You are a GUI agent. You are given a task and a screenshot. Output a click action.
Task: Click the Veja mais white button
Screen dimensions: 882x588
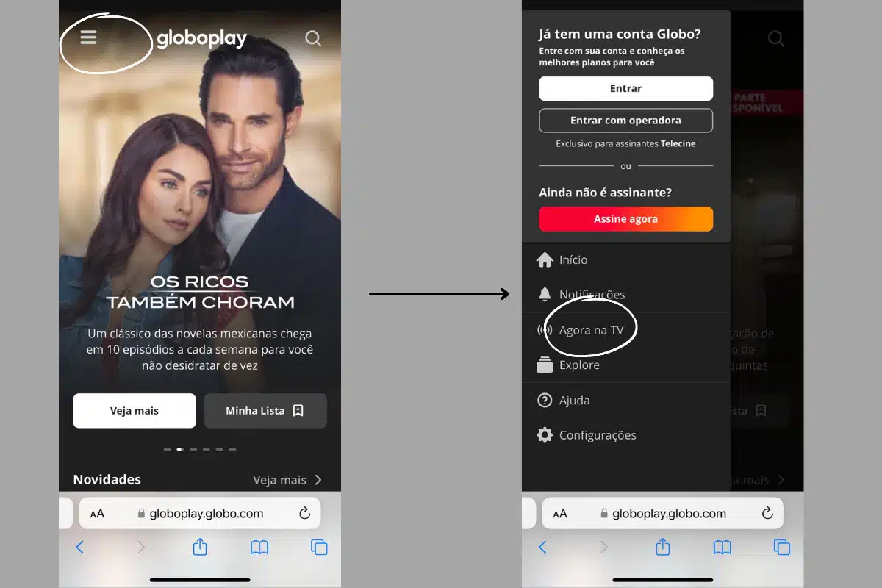tap(135, 411)
